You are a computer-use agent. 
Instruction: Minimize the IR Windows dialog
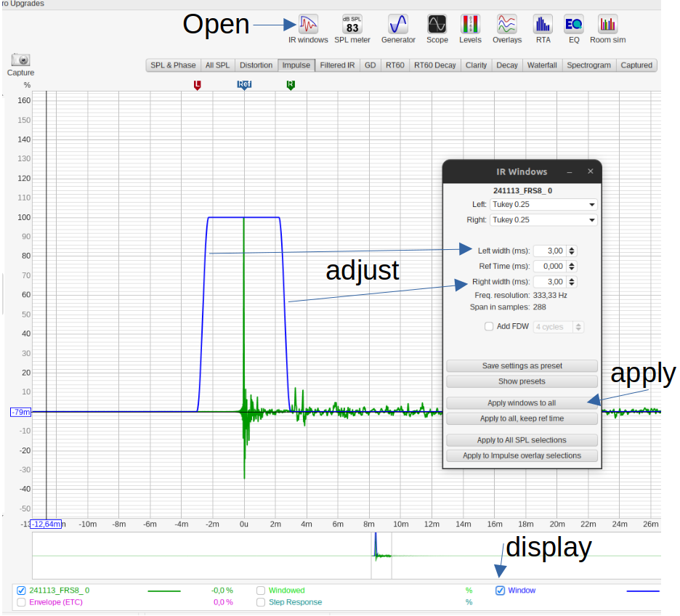570,172
